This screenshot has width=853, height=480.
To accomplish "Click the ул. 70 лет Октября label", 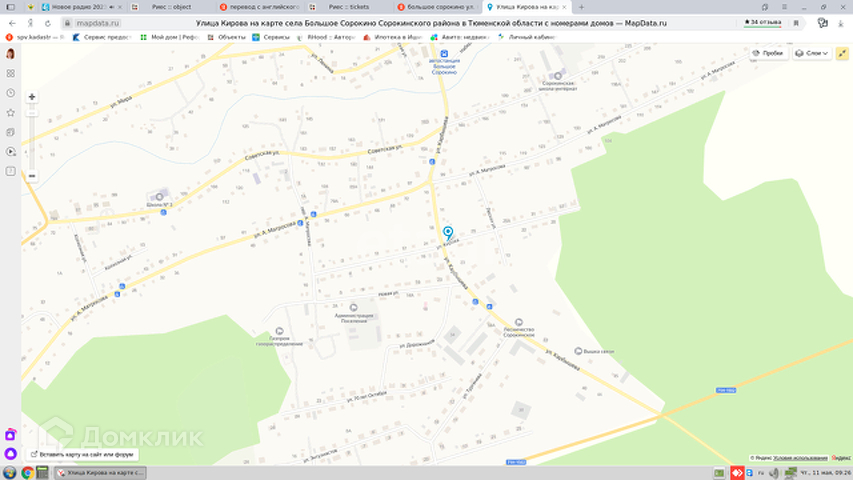I will (367, 396).
